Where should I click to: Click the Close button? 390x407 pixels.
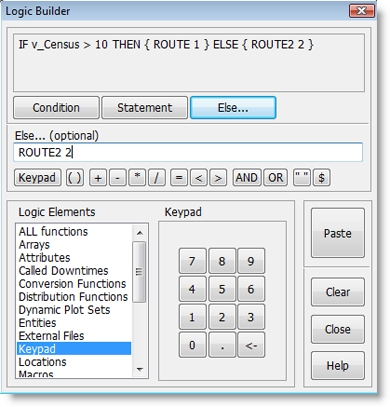(338, 329)
